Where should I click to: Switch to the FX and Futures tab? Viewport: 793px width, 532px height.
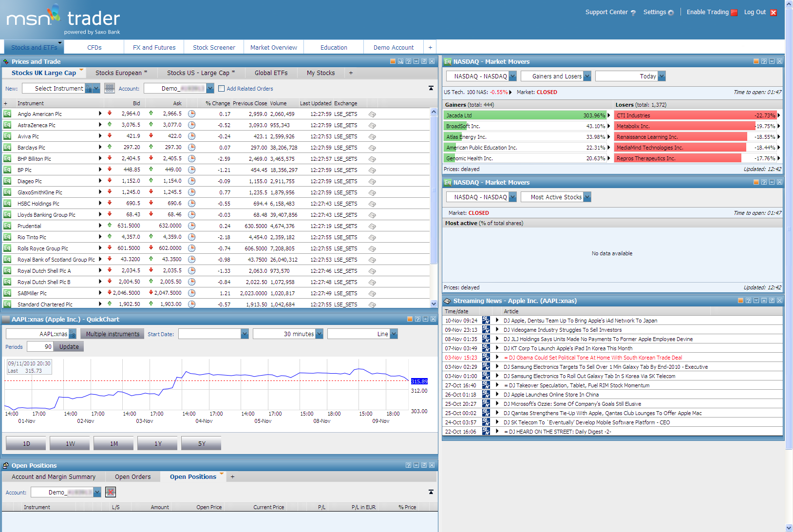tap(154, 47)
